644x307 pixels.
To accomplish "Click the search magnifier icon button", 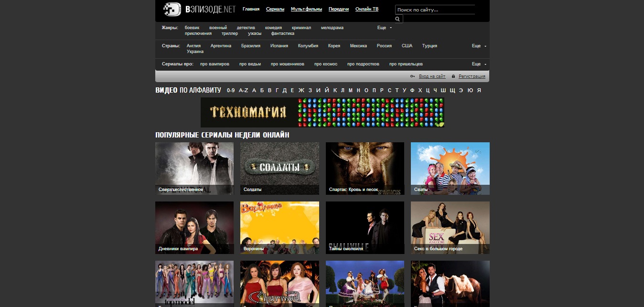I will (x=398, y=19).
